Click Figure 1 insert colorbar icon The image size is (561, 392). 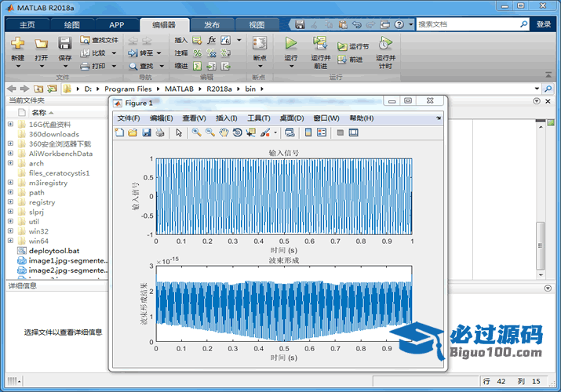tap(308, 132)
